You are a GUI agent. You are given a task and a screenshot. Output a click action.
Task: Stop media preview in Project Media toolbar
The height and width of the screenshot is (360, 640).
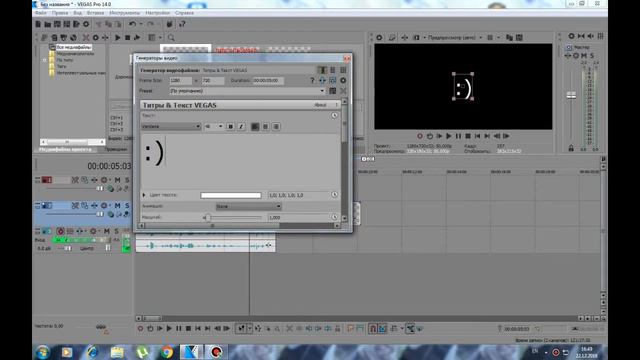click(127, 38)
